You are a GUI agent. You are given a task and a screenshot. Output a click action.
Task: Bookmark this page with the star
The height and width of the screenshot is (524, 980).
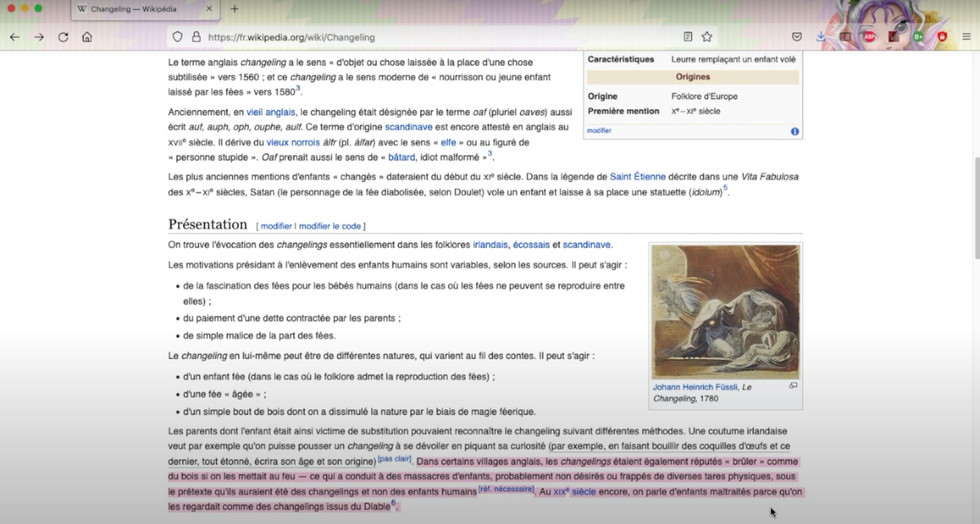click(707, 37)
